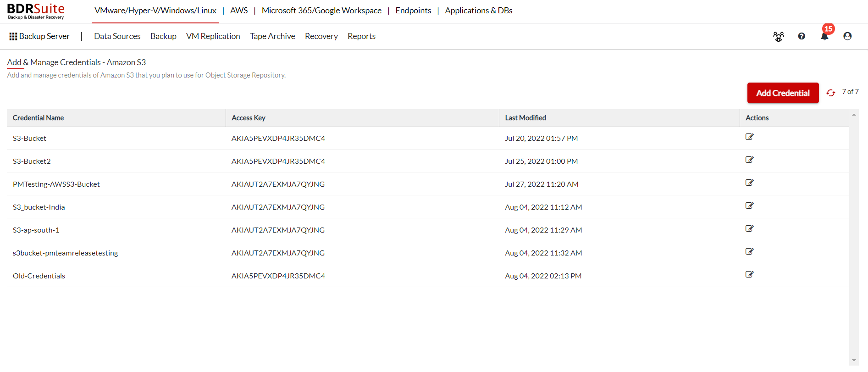Open the Reports menu
Viewport: 868px width, 372px height.
[361, 36]
